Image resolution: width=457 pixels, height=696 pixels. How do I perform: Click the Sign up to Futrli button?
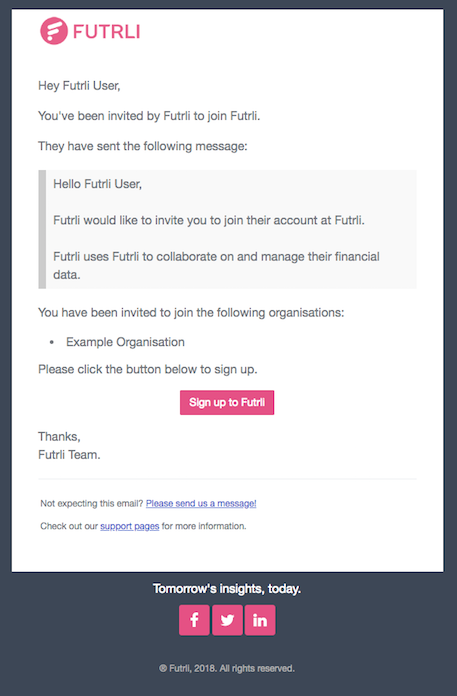pos(227,403)
